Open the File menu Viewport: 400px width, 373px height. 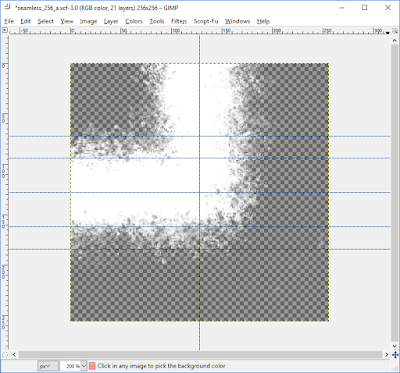[9, 21]
